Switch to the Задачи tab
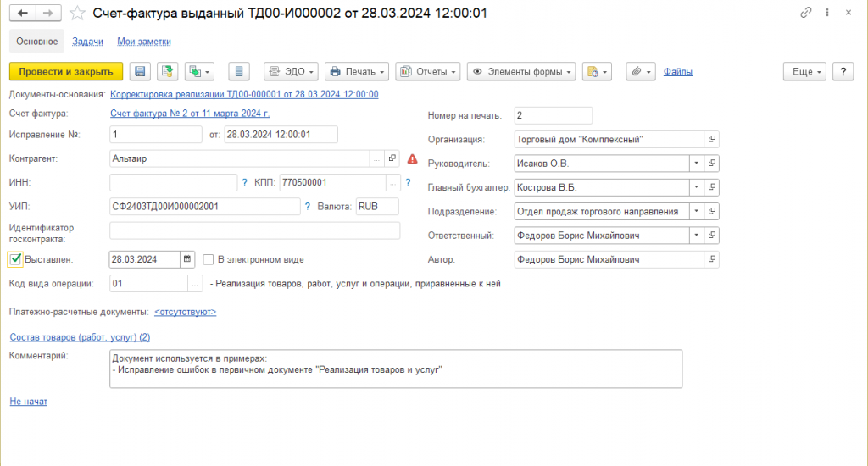This screenshot has height=466, width=868. pos(87,42)
